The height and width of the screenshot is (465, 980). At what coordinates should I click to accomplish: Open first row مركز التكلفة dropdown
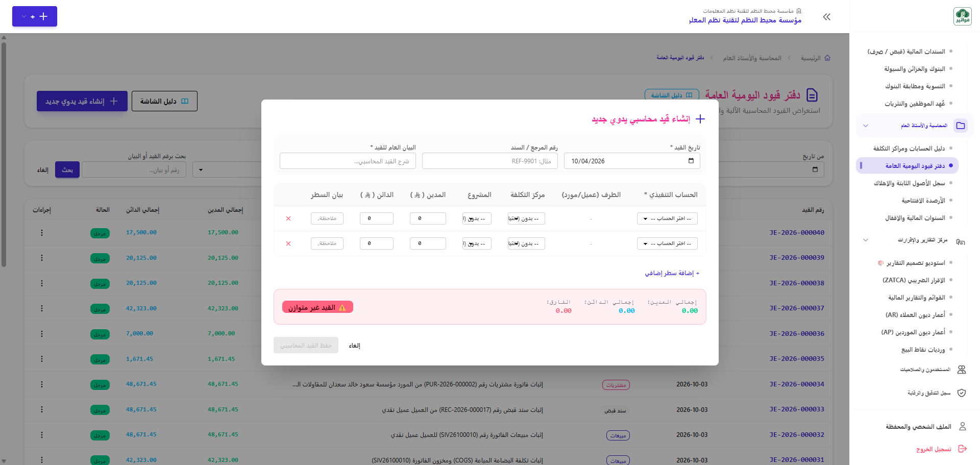click(526, 218)
